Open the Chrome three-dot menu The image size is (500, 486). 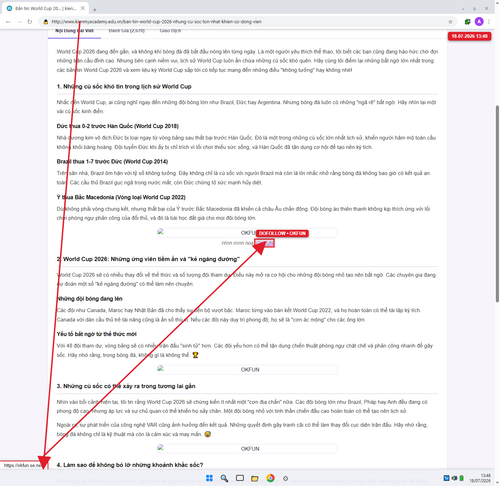tap(489, 22)
